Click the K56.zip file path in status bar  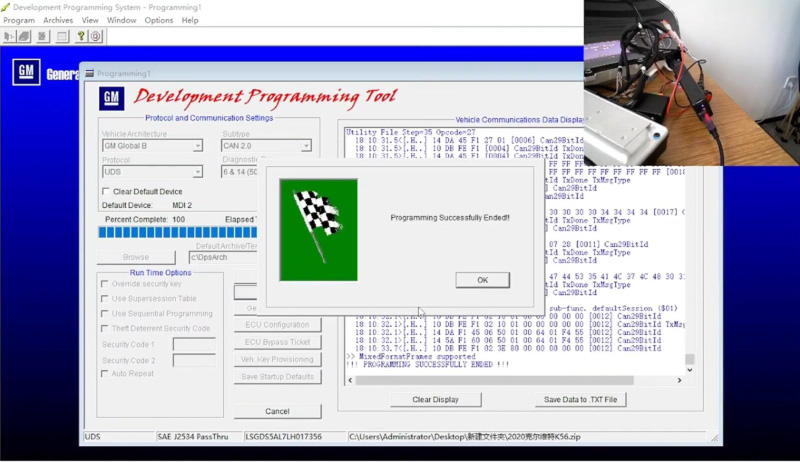coord(465,437)
